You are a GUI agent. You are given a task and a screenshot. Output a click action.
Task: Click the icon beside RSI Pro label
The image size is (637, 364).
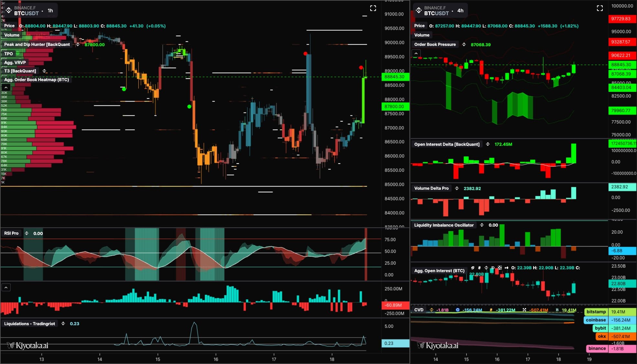[x=27, y=233]
